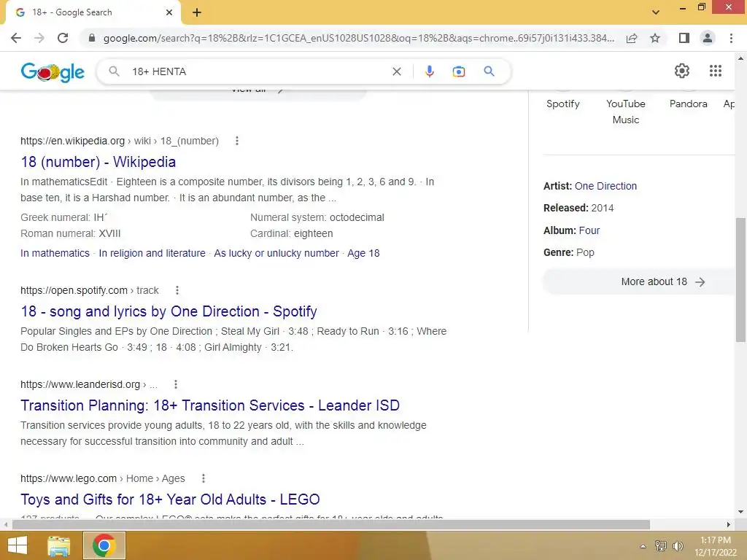Click Four album link
Viewport: 747px width, 560px height.
click(589, 230)
